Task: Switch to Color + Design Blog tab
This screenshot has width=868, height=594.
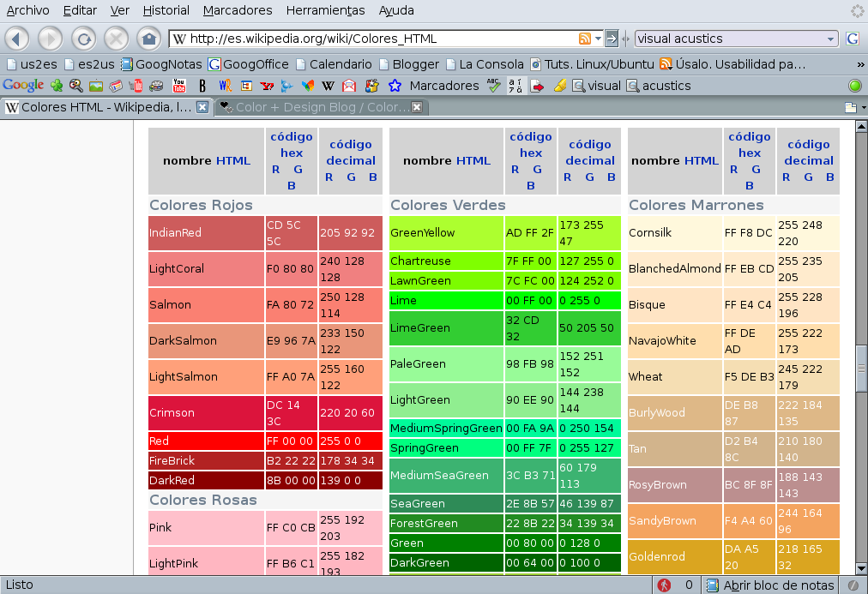Action: pyautogui.click(x=320, y=107)
